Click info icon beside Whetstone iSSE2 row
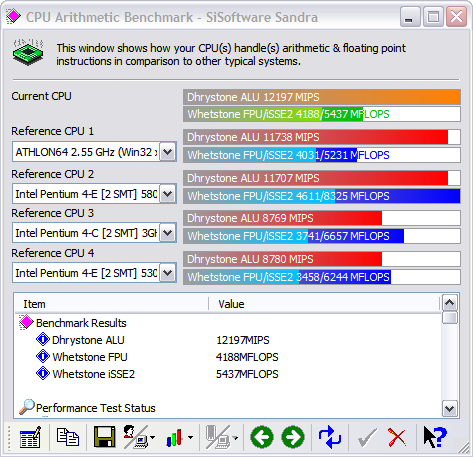 (x=43, y=374)
